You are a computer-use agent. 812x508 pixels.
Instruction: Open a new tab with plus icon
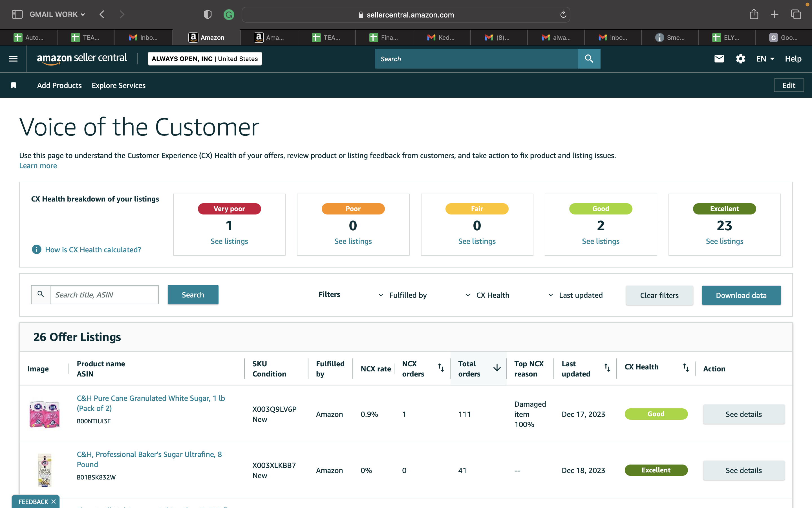775,14
